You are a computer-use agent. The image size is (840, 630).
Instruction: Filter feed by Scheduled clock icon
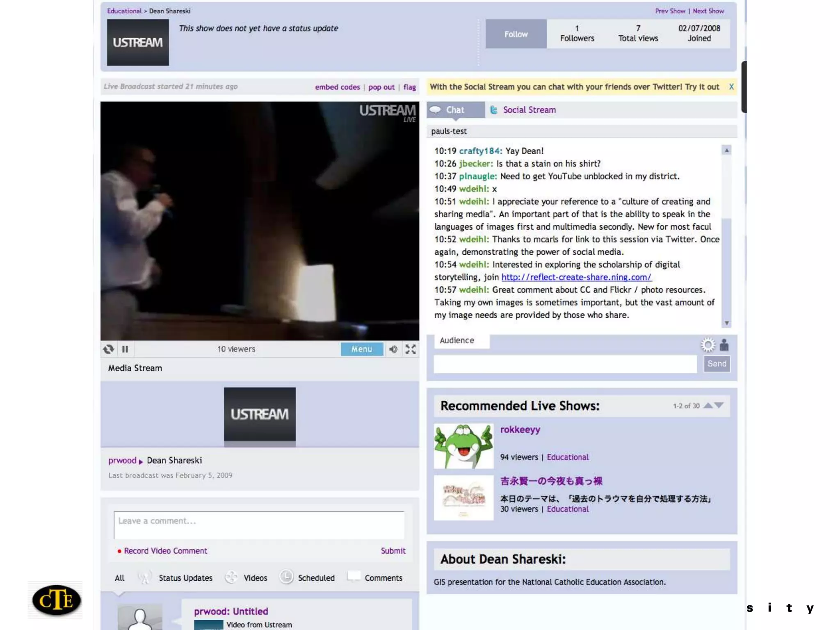pyautogui.click(x=286, y=577)
